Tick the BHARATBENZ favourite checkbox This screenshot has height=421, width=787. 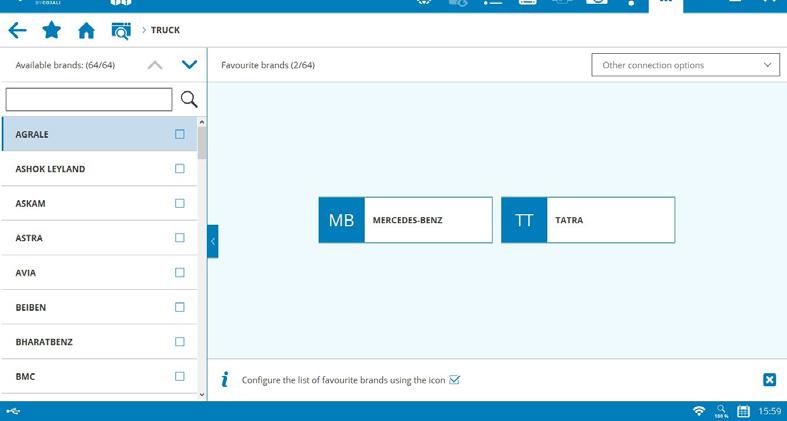pos(180,342)
